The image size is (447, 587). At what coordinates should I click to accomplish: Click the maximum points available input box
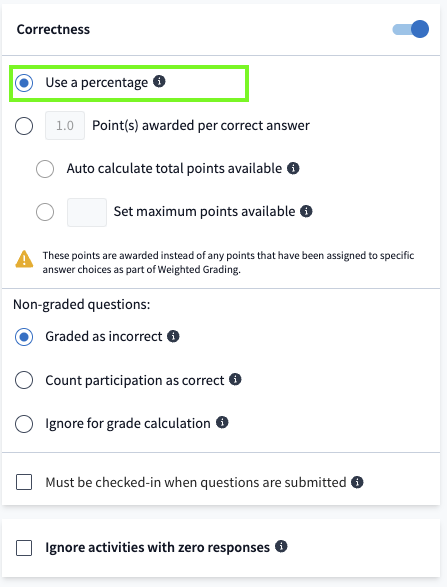pyautogui.click(x=87, y=212)
